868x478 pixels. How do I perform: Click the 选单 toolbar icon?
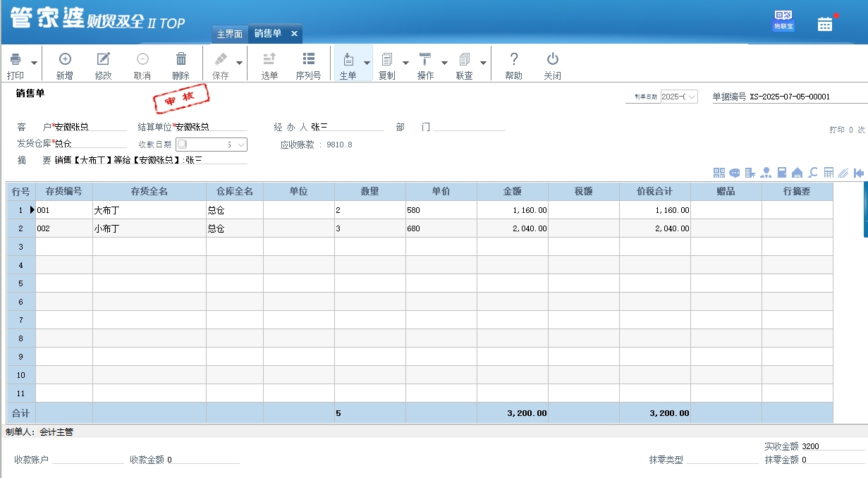[x=269, y=59]
